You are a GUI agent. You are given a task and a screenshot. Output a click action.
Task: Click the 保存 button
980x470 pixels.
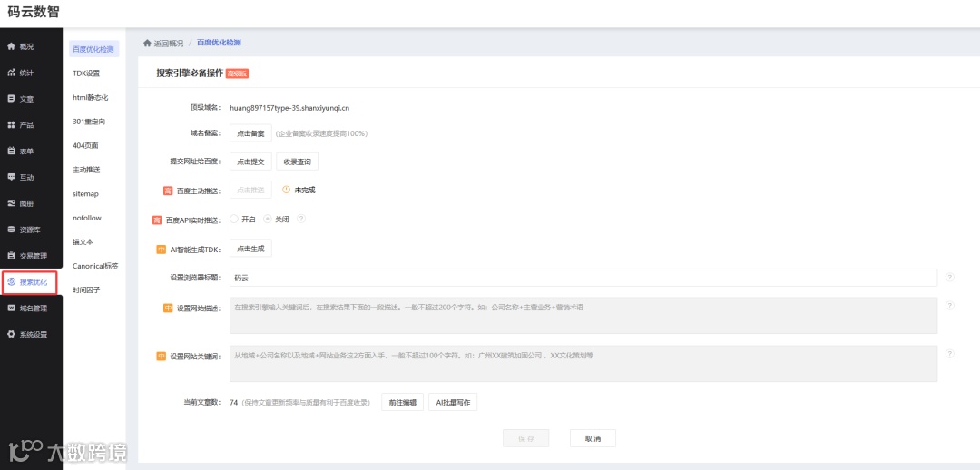click(525, 438)
